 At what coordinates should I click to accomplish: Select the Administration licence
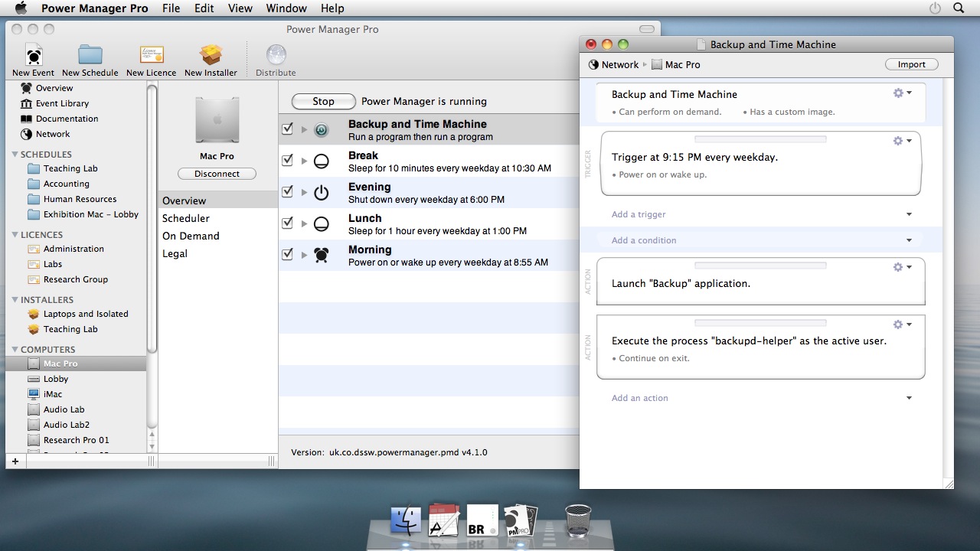tap(73, 249)
